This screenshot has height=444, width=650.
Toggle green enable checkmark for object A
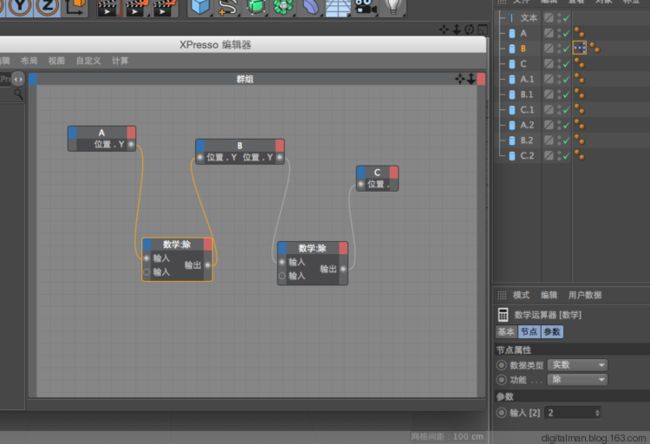coord(567,34)
